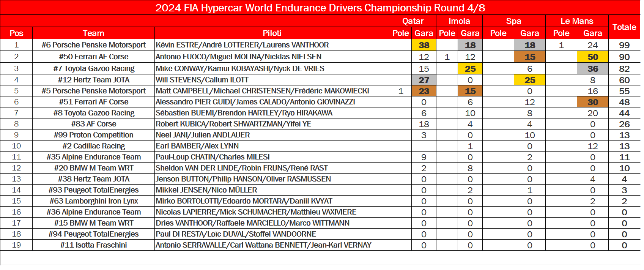
Task: Select the '#2 Cadillac Racing' row team cell
Action: 93,146
